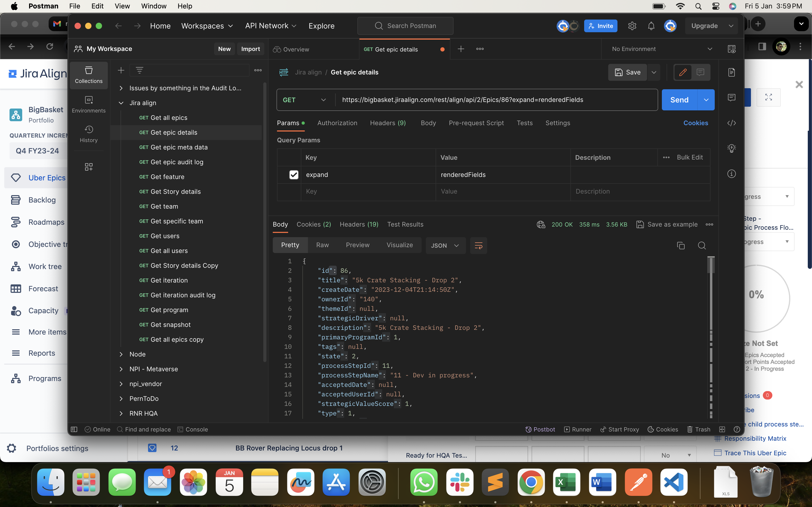Toggle line wrapping in the response viewer
The image size is (812, 507).
[478, 246]
